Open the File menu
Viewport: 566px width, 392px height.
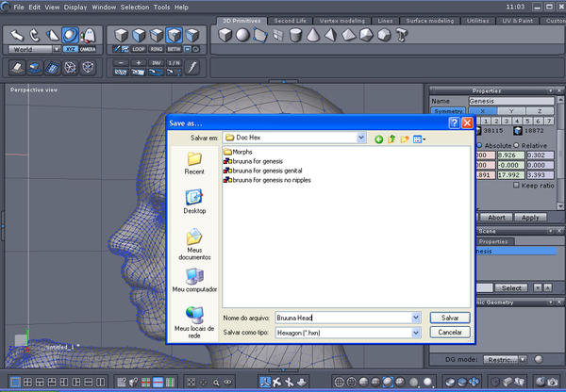point(19,8)
